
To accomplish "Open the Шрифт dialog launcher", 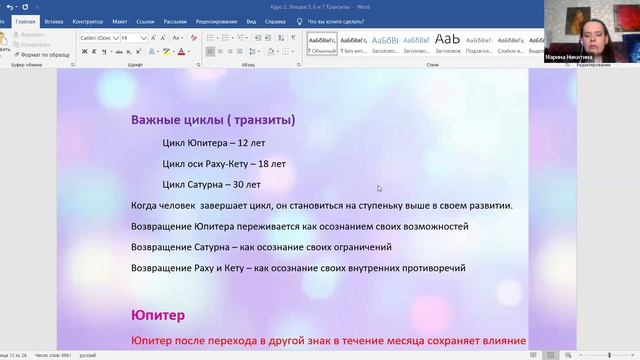I will [198, 65].
